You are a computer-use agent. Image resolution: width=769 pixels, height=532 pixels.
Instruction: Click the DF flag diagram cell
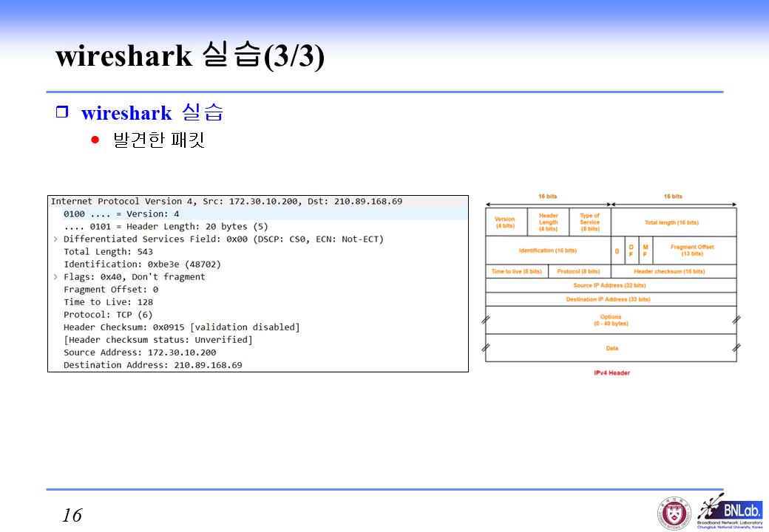click(x=631, y=250)
